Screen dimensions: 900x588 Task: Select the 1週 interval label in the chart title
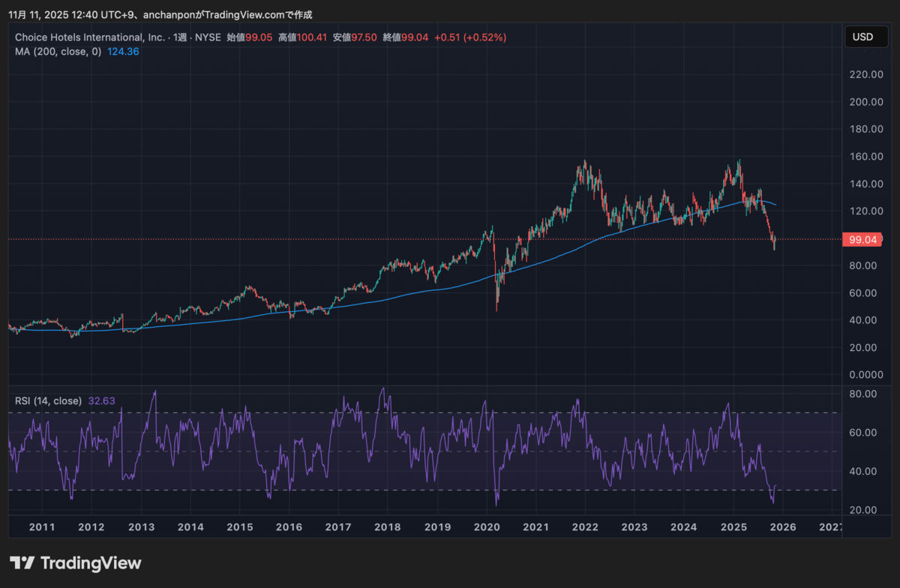pyautogui.click(x=181, y=37)
